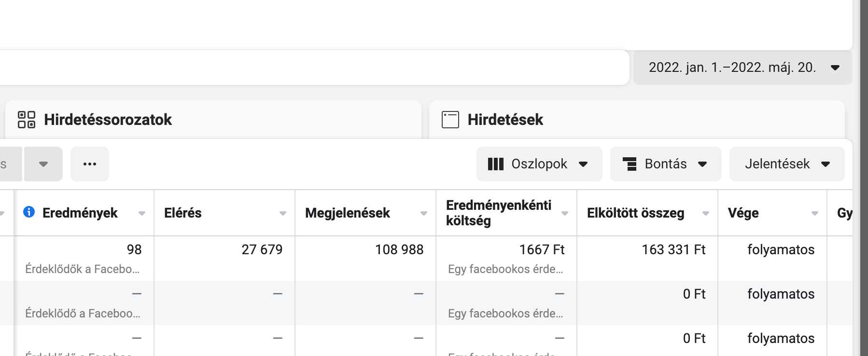
Task: Click the Bontás breakdown icon
Action: coord(630,164)
